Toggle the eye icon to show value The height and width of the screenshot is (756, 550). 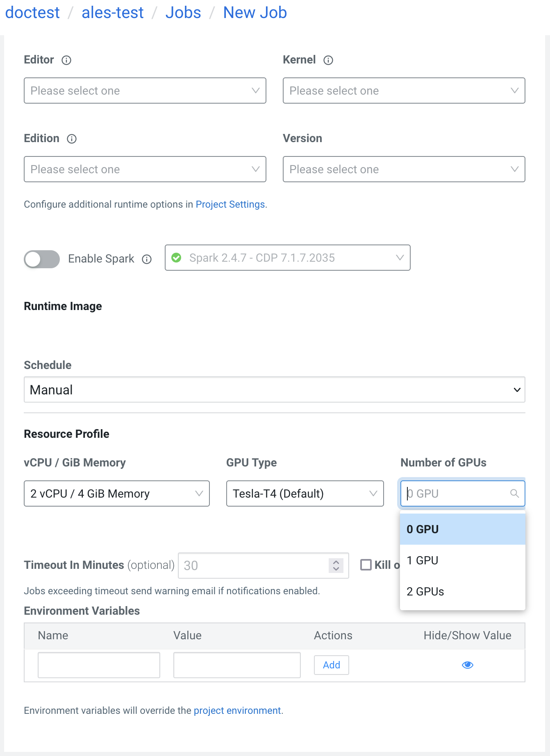click(x=467, y=665)
